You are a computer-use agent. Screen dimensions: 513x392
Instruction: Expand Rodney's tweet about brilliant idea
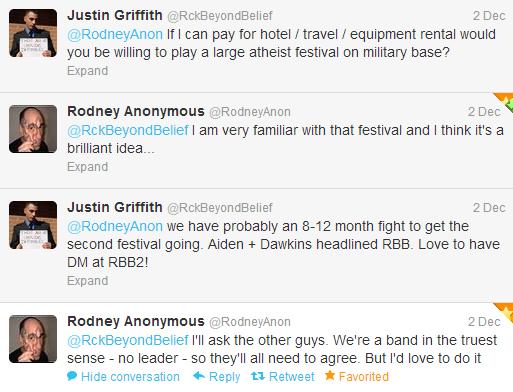pyautogui.click(x=87, y=167)
